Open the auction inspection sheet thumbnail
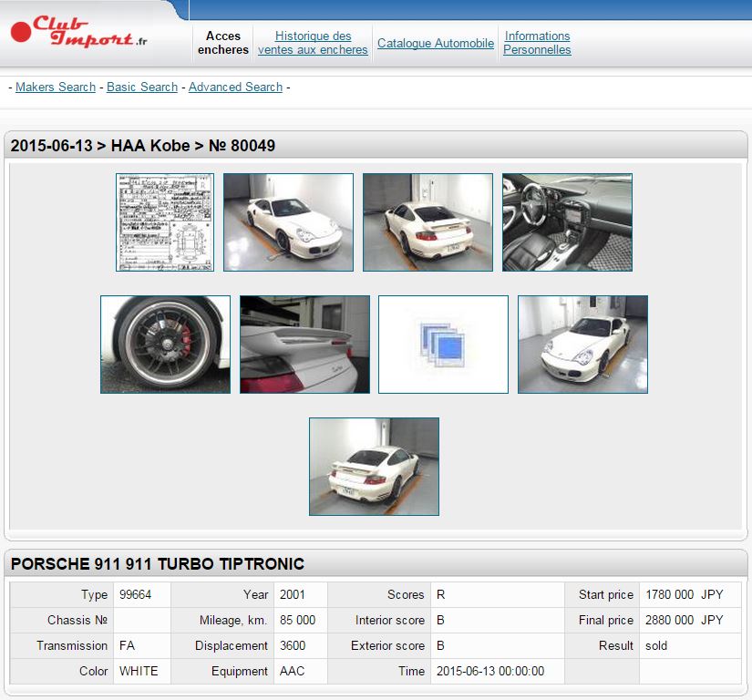Image resolution: width=752 pixels, height=700 pixels. tap(165, 222)
